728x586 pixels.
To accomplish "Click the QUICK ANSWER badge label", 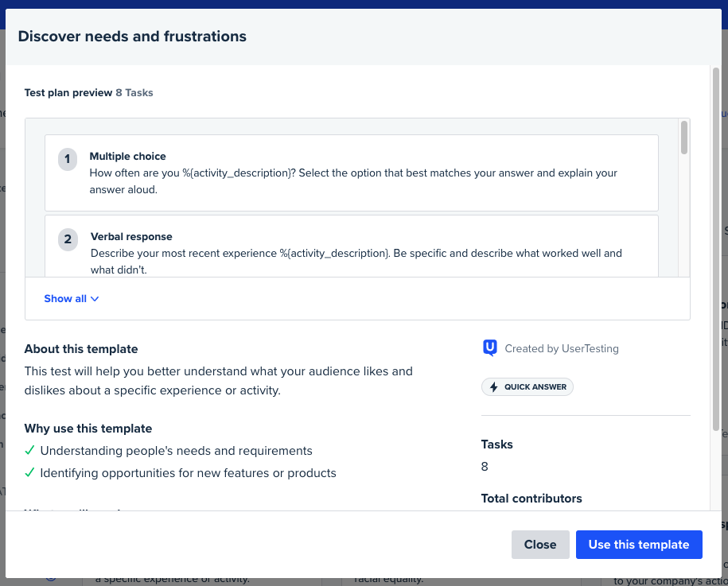I will tap(536, 387).
